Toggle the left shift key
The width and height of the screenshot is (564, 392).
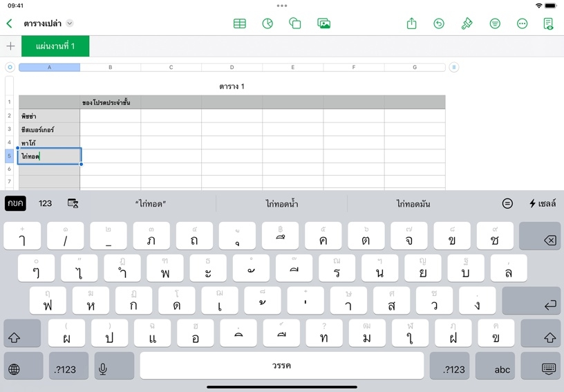coord(15,338)
